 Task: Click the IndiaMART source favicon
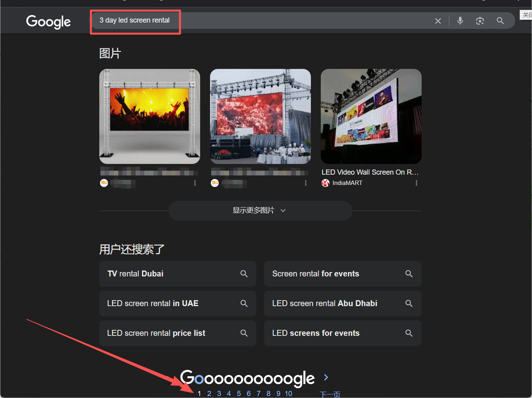pyautogui.click(x=326, y=183)
